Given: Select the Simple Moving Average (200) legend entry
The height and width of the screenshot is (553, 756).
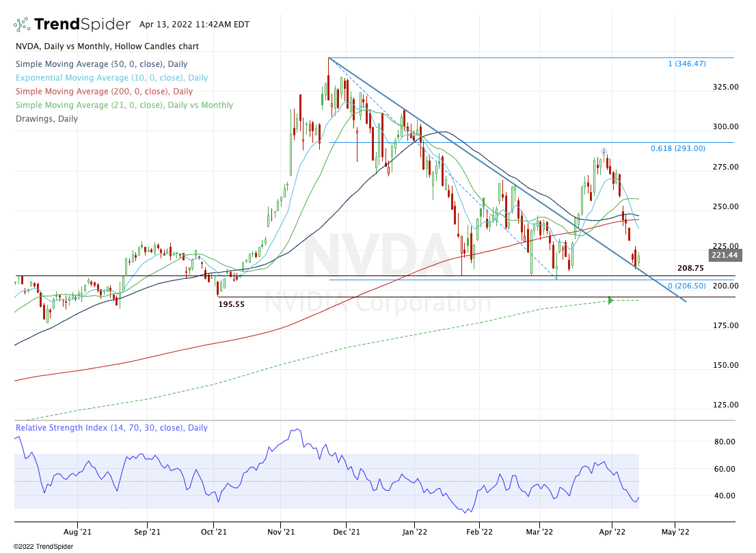Looking at the screenshot, I should 104,91.
